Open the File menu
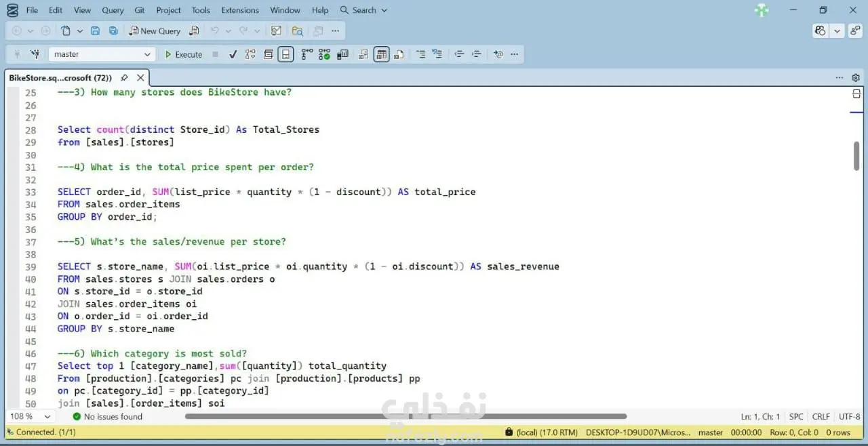 [32, 10]
